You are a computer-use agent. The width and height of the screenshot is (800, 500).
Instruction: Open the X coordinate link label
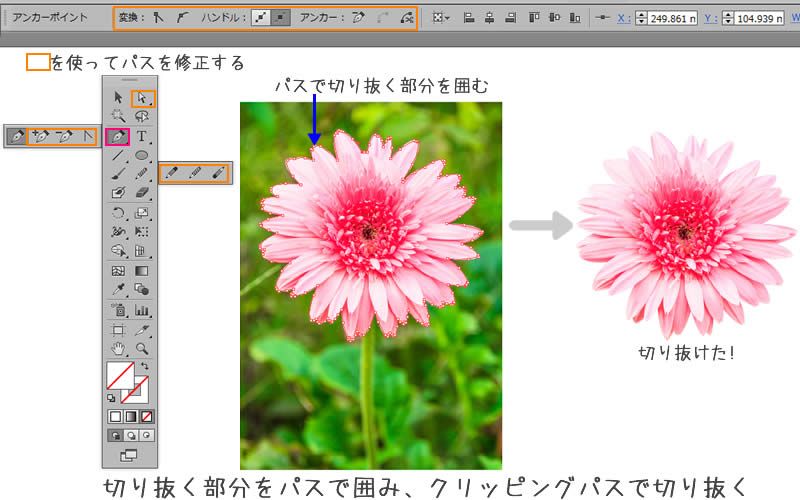tap(623, 18)
